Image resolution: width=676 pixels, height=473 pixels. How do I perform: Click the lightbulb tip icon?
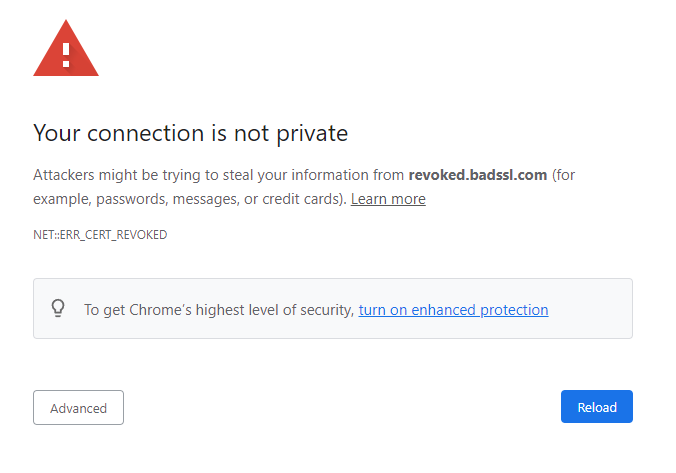tap(58, 309)
